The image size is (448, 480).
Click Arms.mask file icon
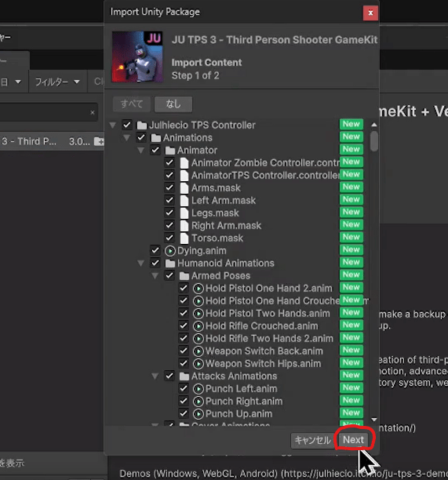click(184, 188)
